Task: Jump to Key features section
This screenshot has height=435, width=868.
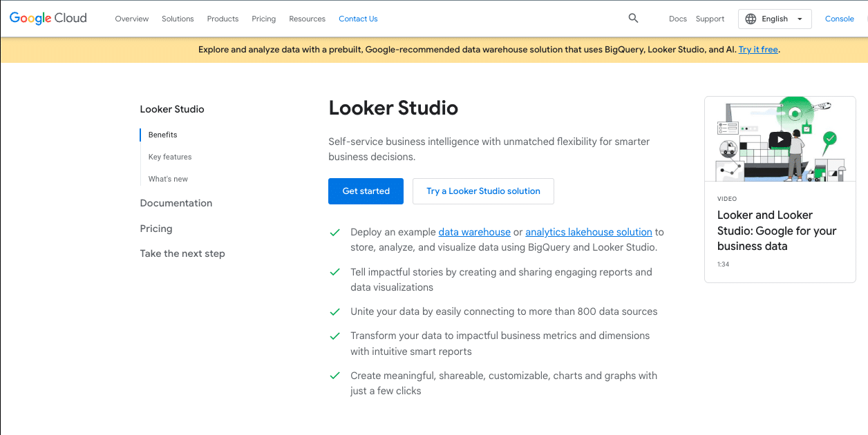Action: click(x=170, y=157)
